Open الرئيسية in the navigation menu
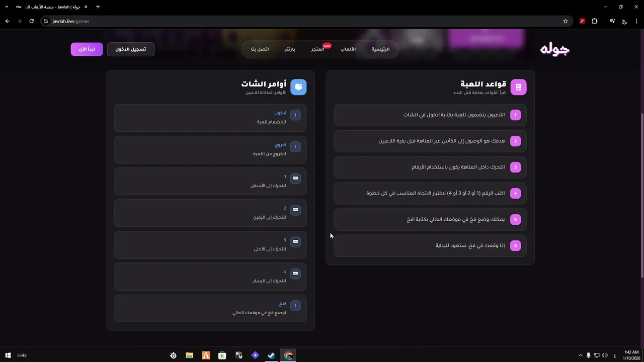The image size is (644, 362). 380,49
